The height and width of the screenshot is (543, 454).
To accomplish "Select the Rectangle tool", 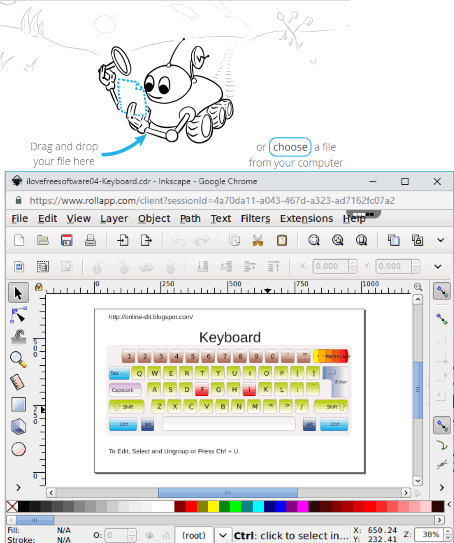I will (18, 404).
